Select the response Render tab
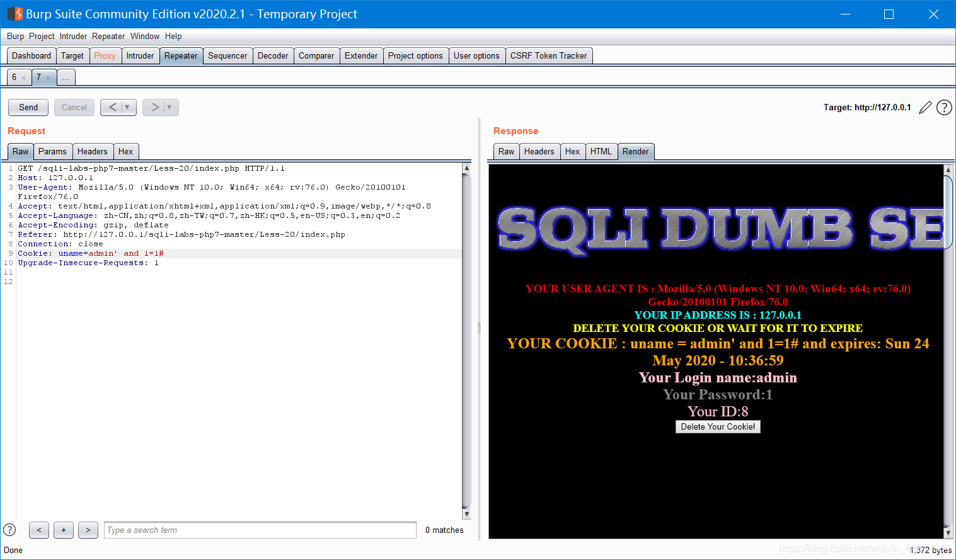The width and height of the screenshot is (956, 560). (635, 151)
